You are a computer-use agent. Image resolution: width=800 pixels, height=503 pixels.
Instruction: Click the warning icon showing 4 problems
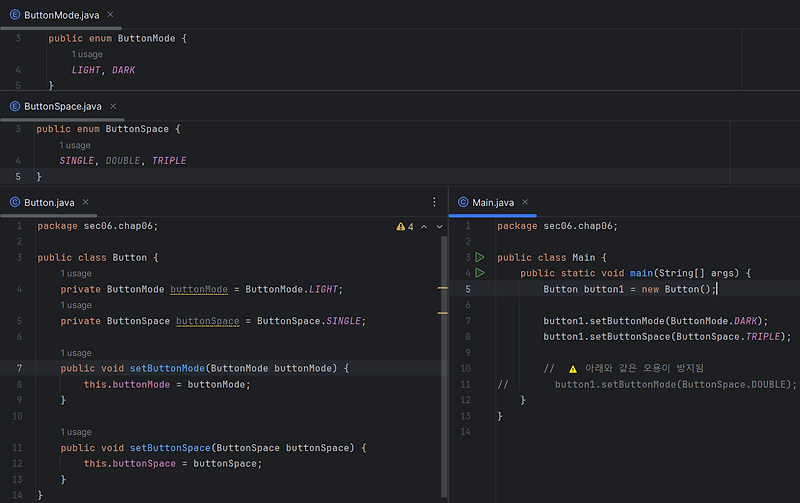pos(401,227)
